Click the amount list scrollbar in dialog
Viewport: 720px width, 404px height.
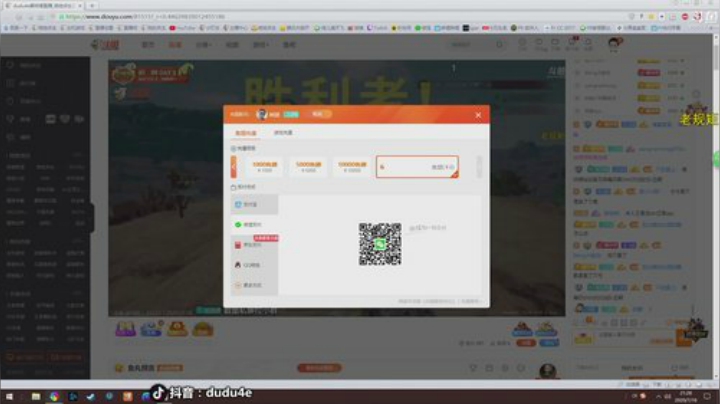coord(479,166)
